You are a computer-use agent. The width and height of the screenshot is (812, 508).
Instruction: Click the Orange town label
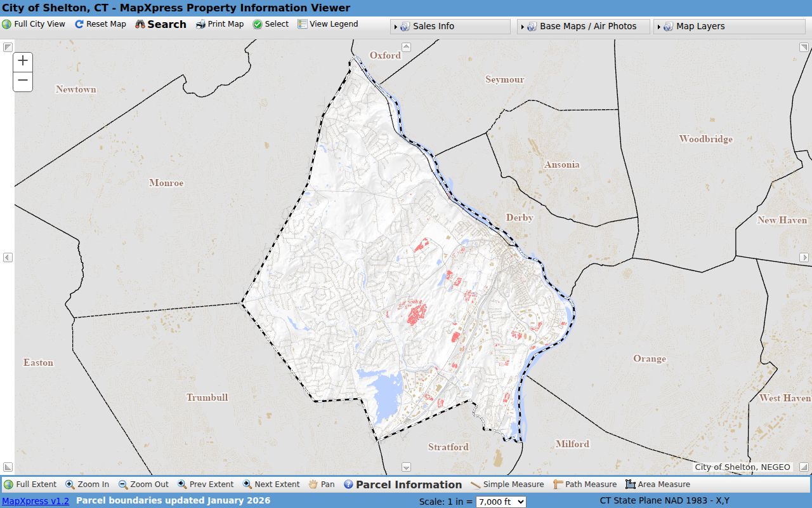[x=650, y=359]
